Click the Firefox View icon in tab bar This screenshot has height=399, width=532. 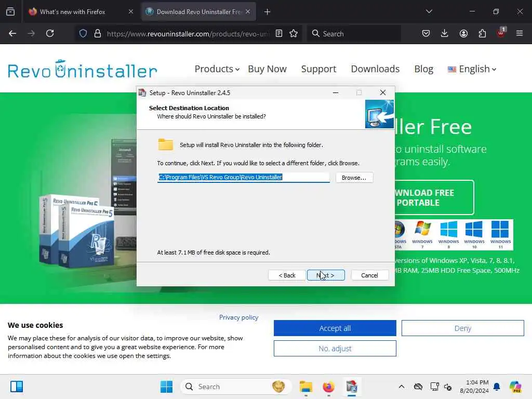pyautogui.click(x=10, y=11)
